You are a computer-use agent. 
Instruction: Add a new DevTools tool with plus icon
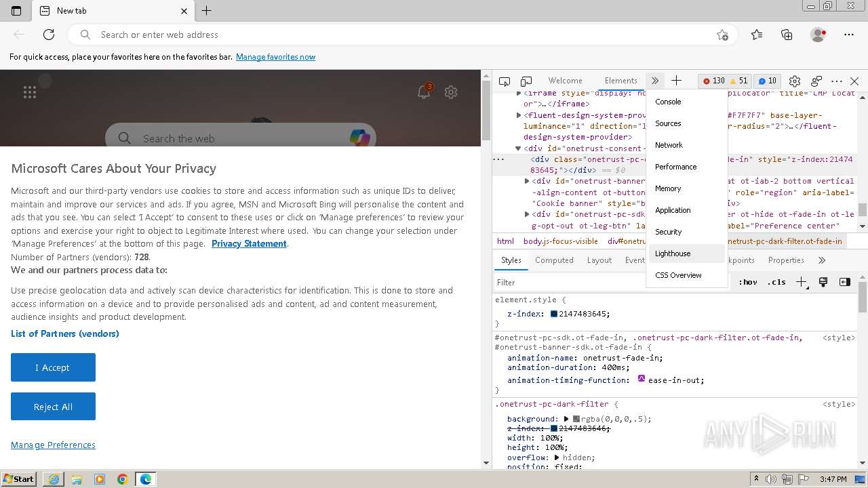pyautogui.click(x=676, y=81)
